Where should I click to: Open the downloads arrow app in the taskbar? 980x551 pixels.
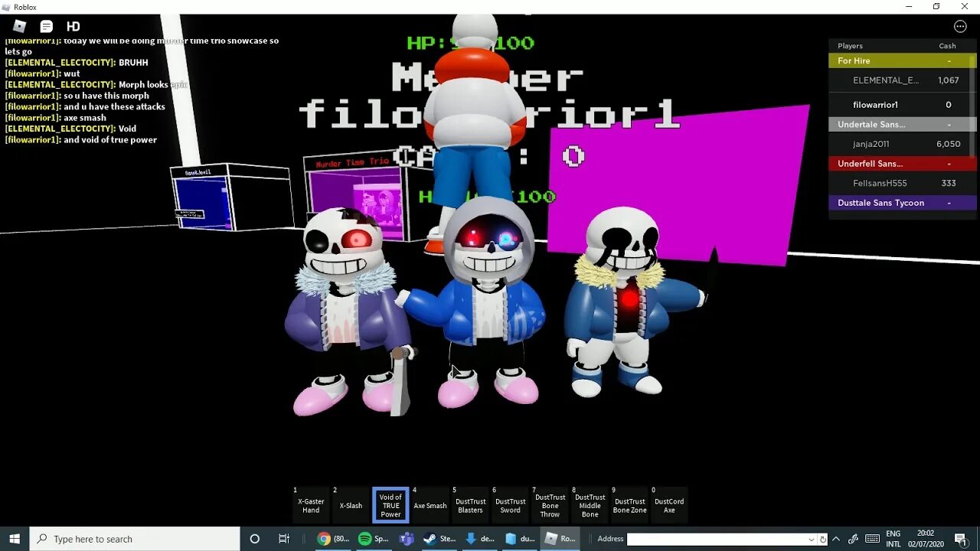pyautogui.click(x=480, y=539)
